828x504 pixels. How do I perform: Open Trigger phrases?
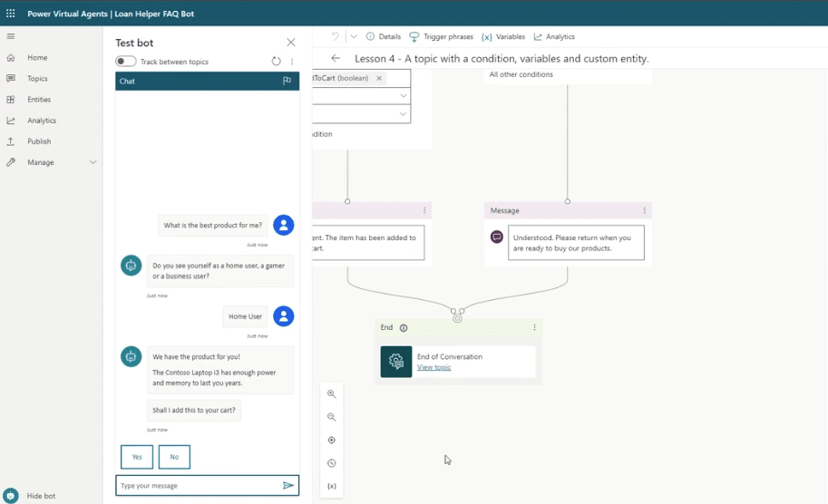(442, 36)
